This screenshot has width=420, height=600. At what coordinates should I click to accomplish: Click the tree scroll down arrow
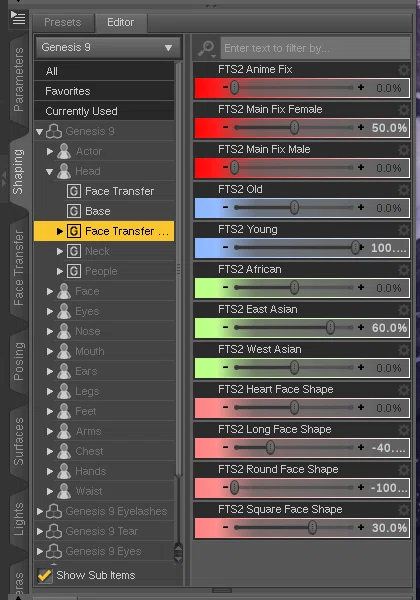(x=178, y=558)
